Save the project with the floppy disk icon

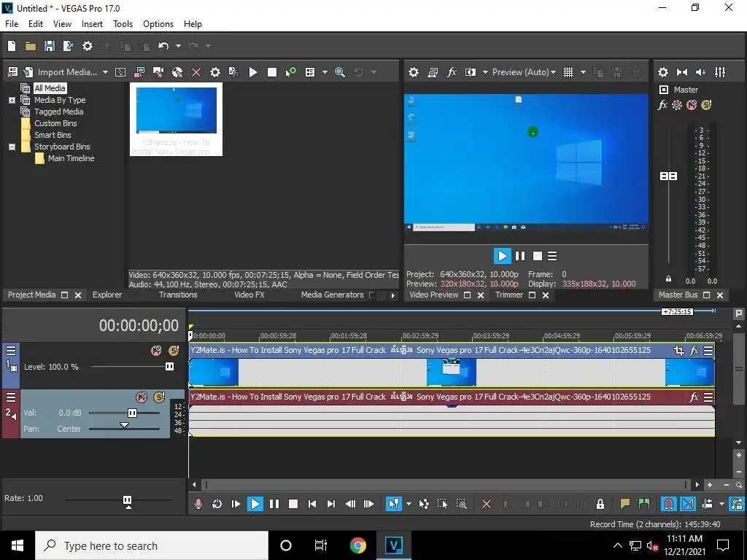tap(49, 46)
